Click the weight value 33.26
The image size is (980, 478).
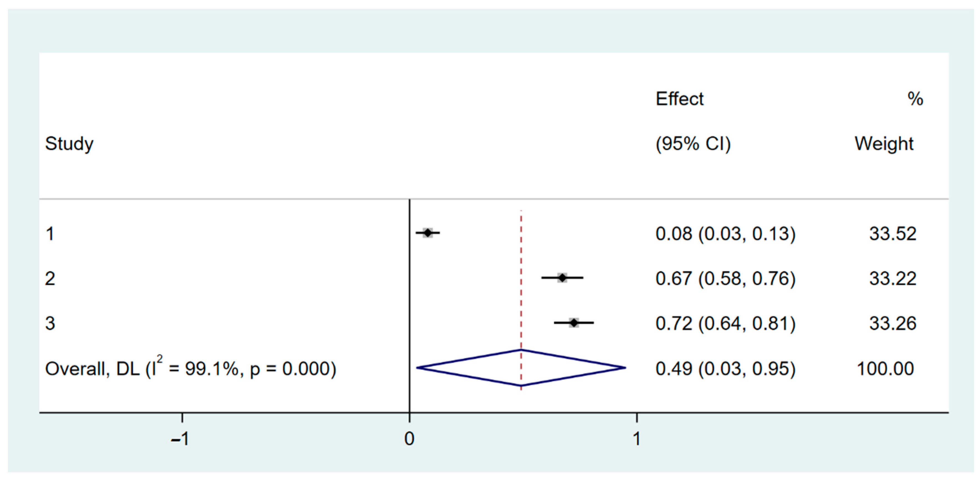[x=892, y=324]
